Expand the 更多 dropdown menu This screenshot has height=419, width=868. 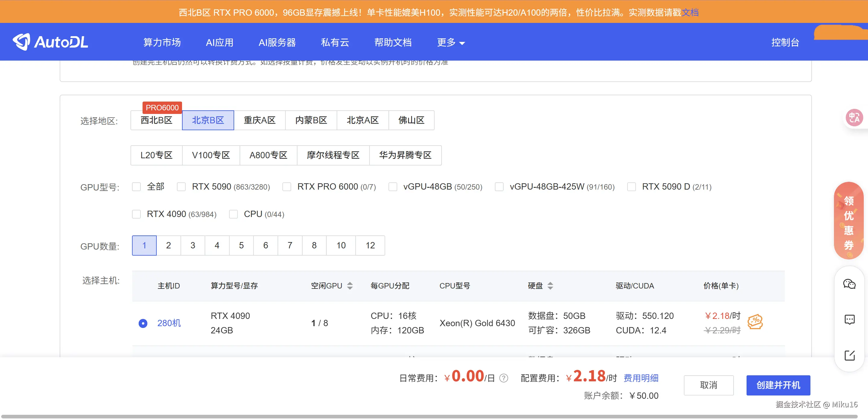pyautogui.click(x=451, y=43)
